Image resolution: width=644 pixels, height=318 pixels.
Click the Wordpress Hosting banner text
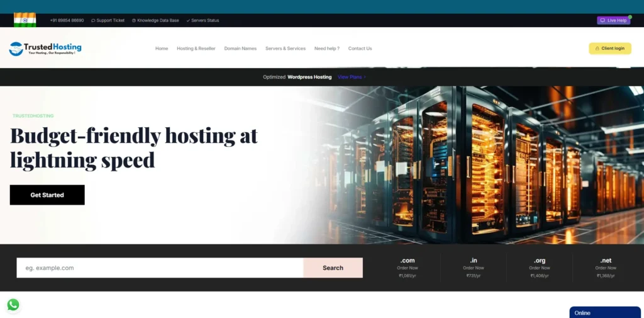309,77
